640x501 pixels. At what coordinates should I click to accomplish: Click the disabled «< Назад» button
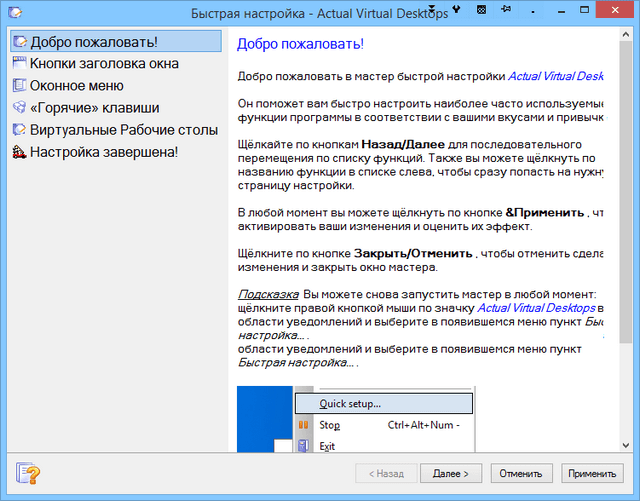(x=386, y=473)
